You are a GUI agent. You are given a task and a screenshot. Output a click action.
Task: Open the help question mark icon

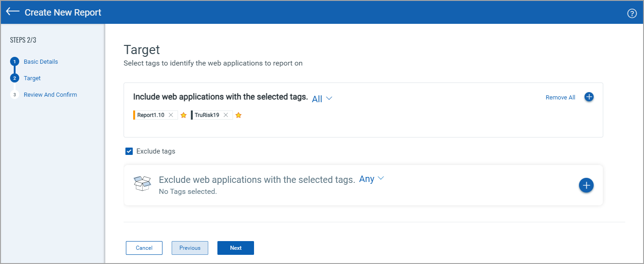[x=632, y=13]
